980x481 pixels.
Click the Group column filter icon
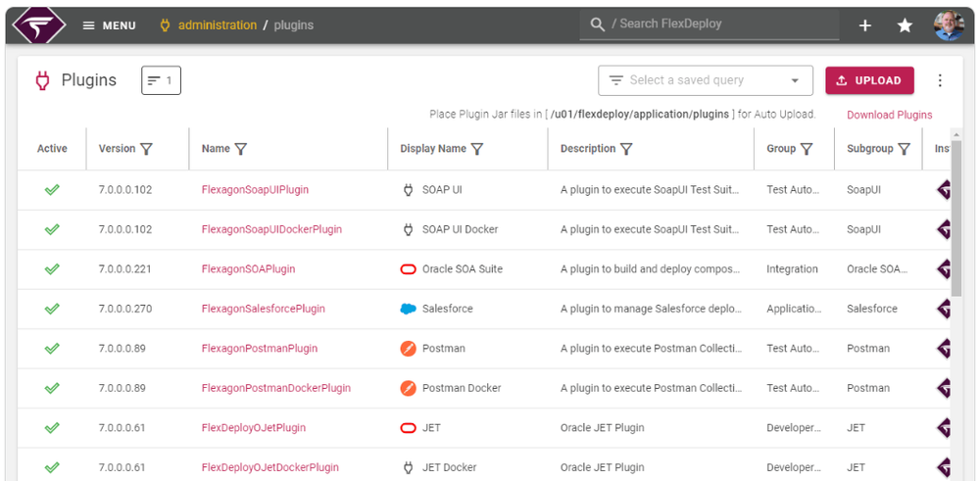807,149
